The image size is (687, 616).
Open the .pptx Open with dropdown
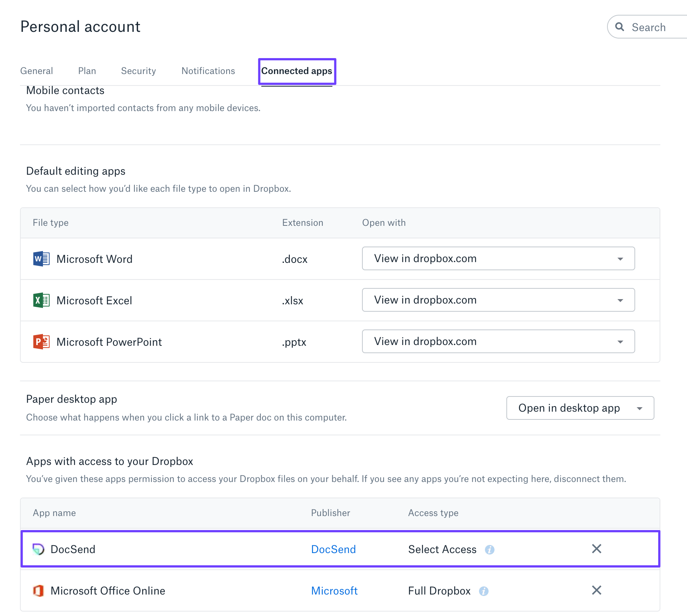[498, 341]
